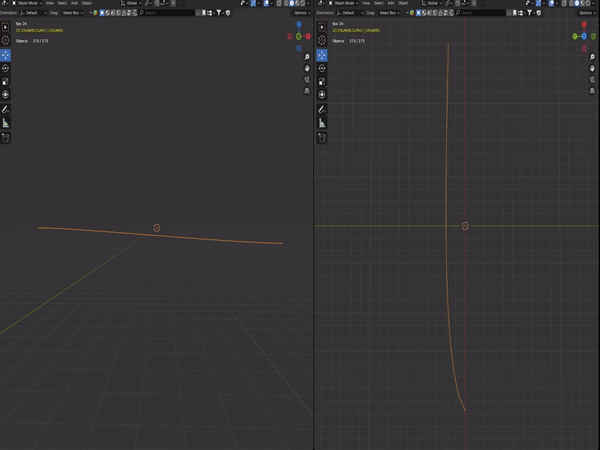The image size is (600, 450).
Task: Open Object menu in left viewport
Action: pos(87,3)
